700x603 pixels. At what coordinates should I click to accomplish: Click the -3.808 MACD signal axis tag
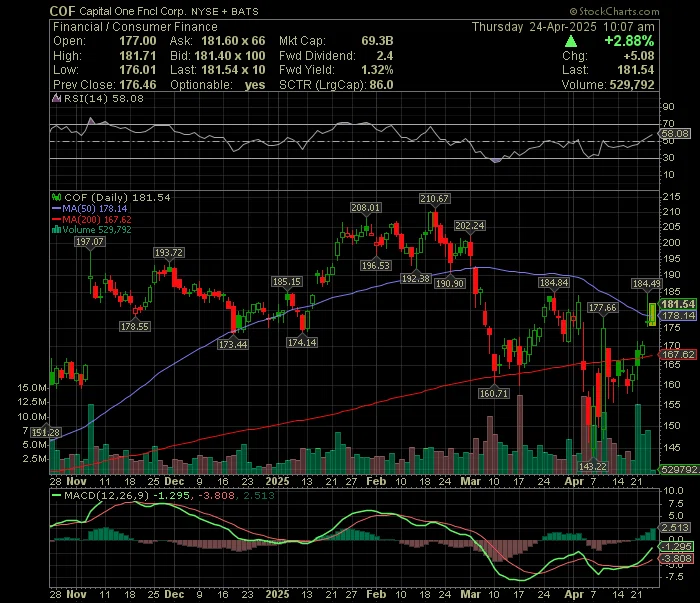point(677,559)
